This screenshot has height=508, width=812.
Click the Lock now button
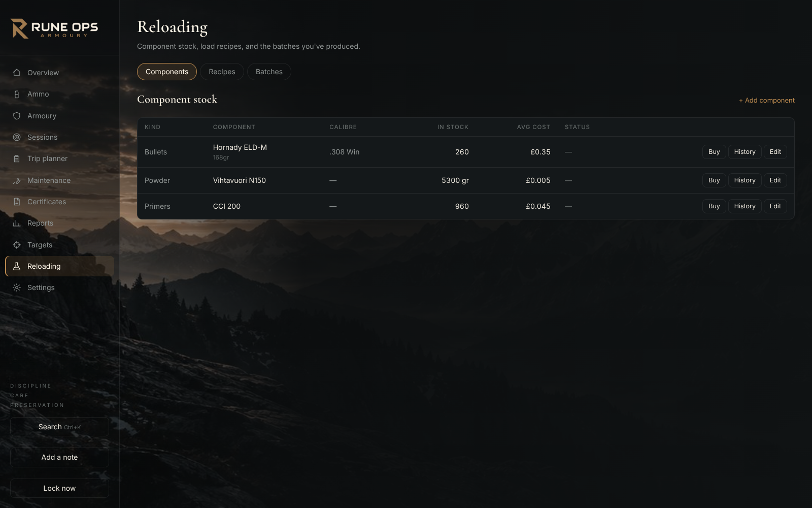coord(59,488)
